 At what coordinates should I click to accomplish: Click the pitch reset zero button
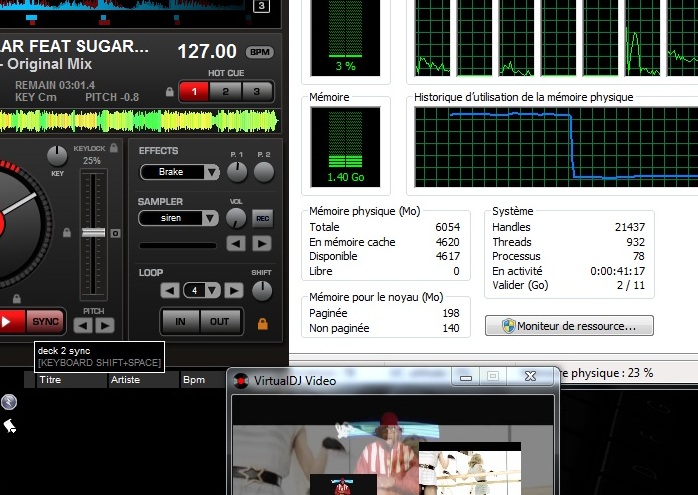pyautogui.click(x=116, y=233)
